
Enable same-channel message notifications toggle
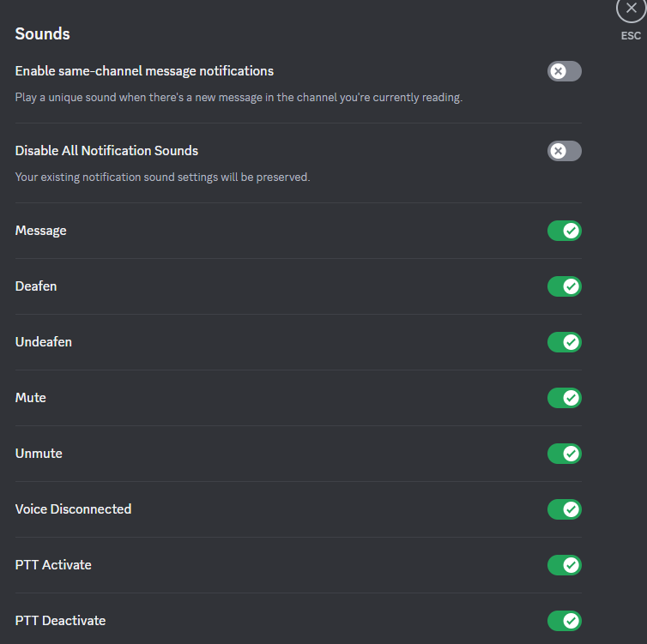click(565, 71)
